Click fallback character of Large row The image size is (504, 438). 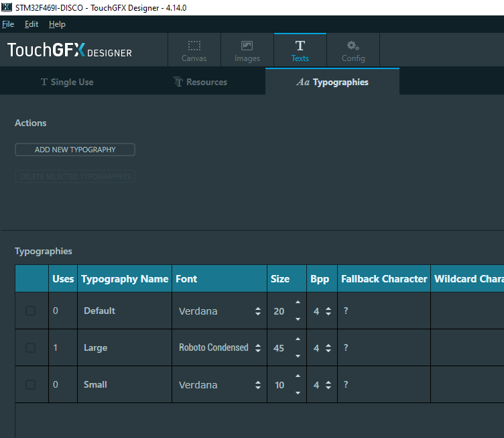coord(346,347)
